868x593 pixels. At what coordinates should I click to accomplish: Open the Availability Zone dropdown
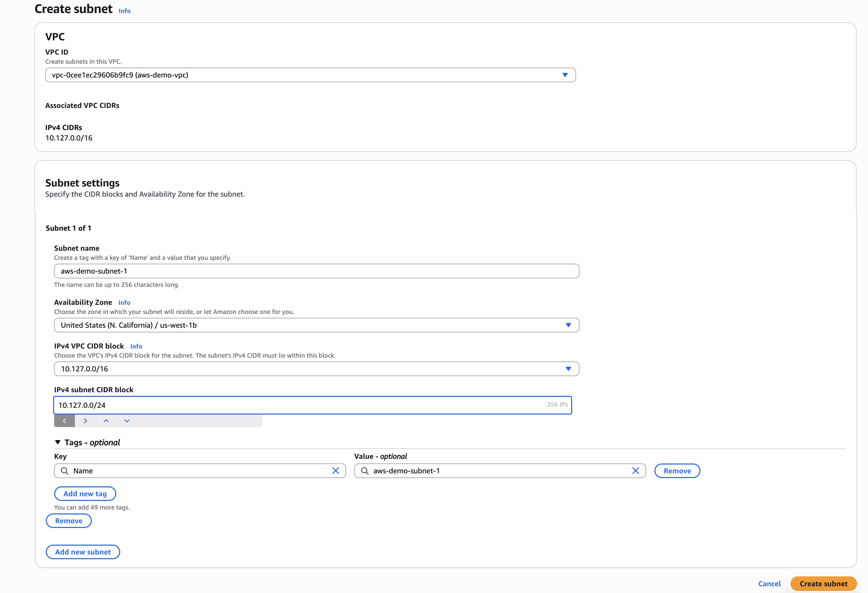pos(317,325)
